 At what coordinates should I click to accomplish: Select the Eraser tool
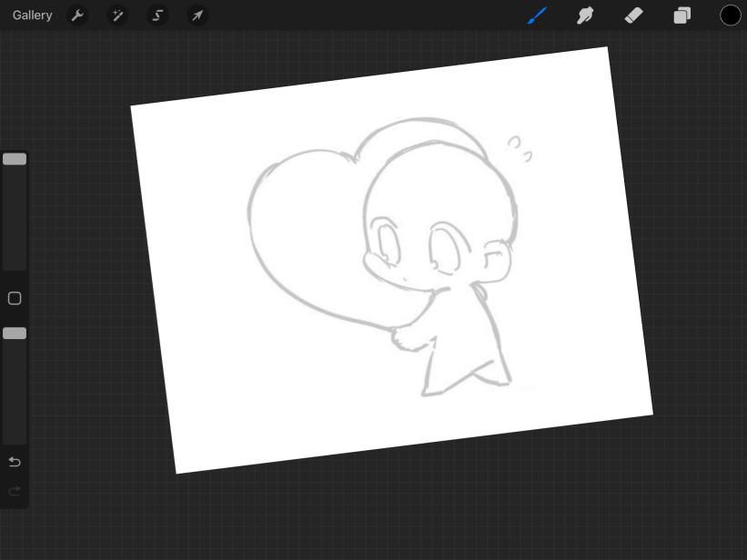(x=634, y=15)
